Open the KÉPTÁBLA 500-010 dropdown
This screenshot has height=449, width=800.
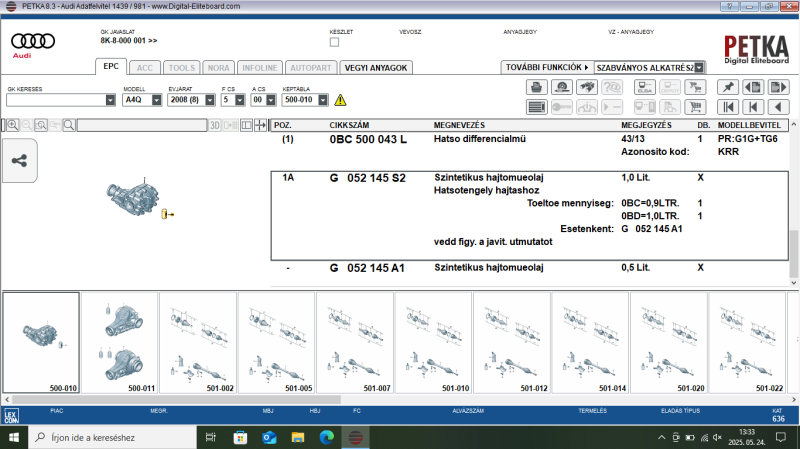323,100
